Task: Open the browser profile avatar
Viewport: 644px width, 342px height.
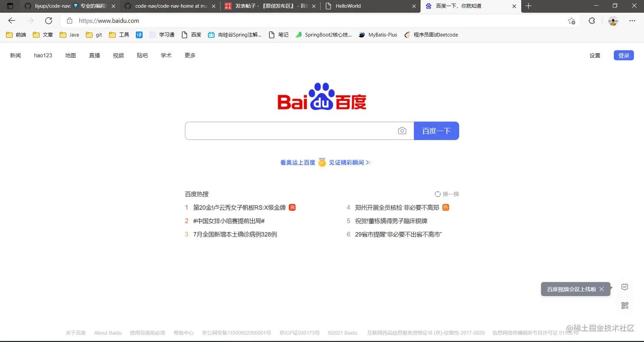Action: tap(613, 20)
